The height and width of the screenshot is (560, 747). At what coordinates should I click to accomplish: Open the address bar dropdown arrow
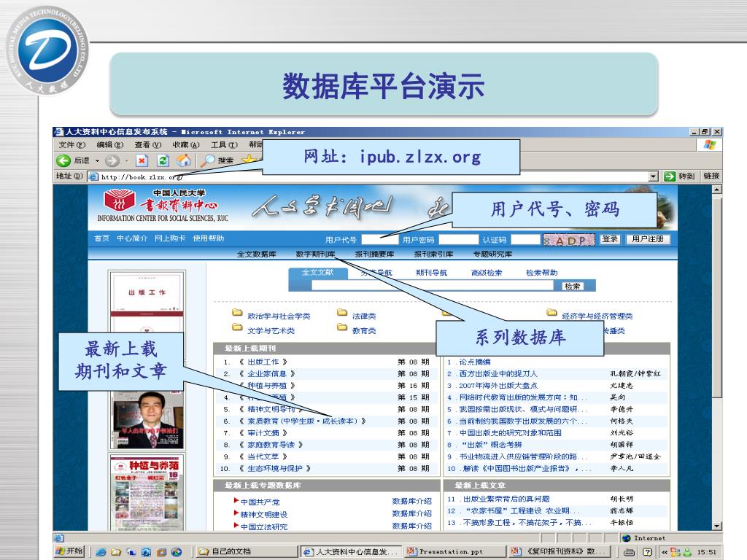(653, 176)
